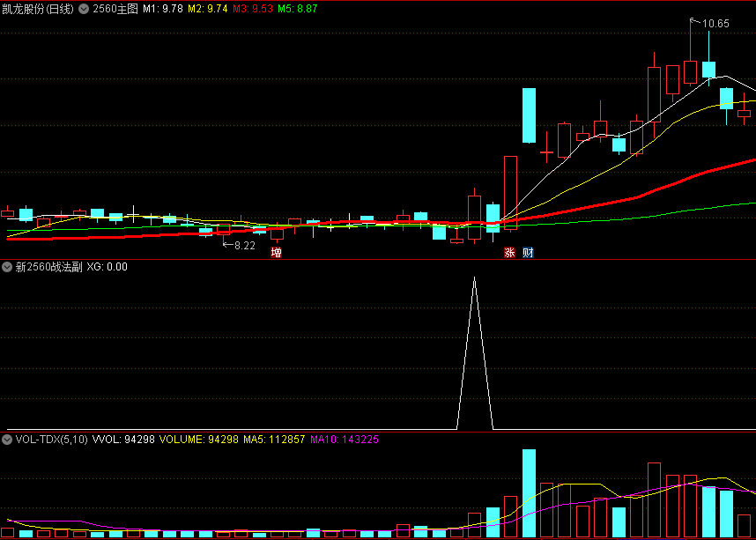Screen dimensions: 756x540
Task: Click the red 涨 marker icon
Action: [509, 252]
